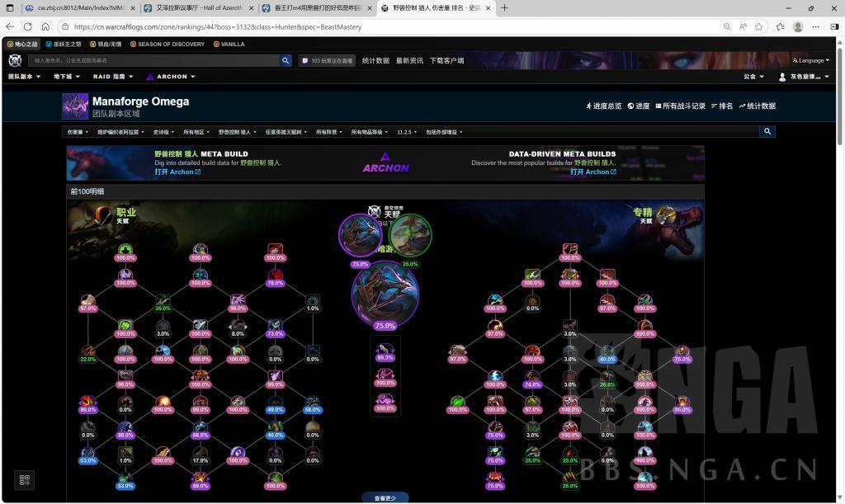Screen dimensions: 845x504
Task: Click the magnifier icon beside character search
Action: [286, 60]
